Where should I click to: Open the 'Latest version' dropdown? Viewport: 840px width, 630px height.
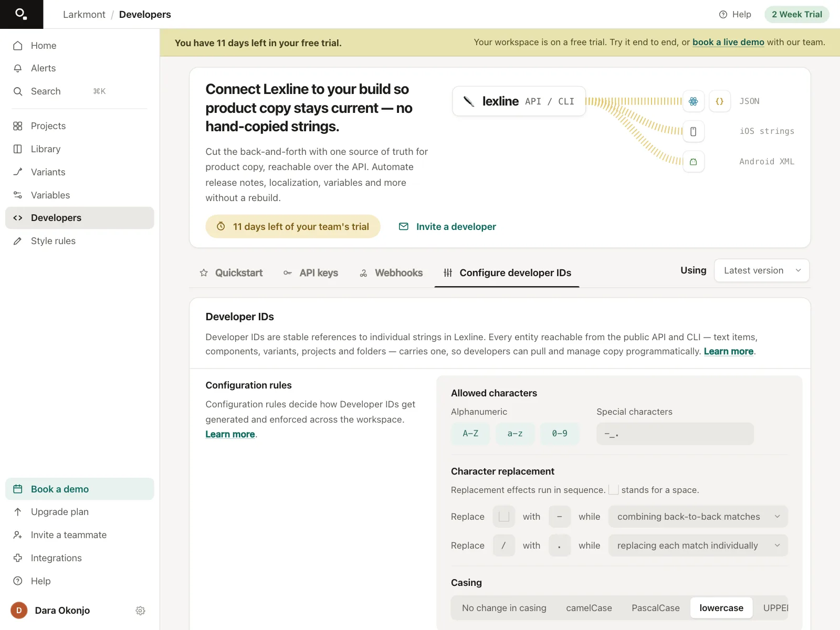[762, 270]
